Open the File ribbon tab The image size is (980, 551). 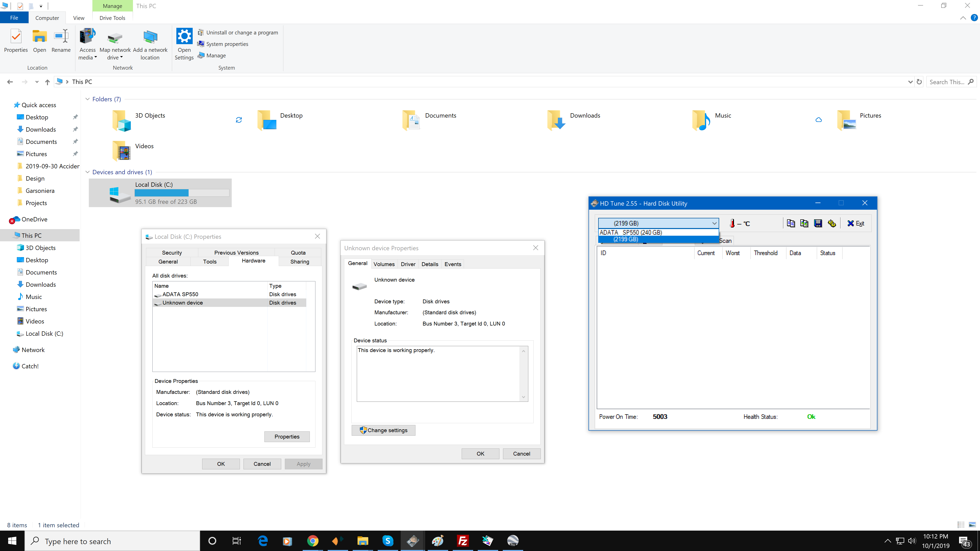pos(14,18)
